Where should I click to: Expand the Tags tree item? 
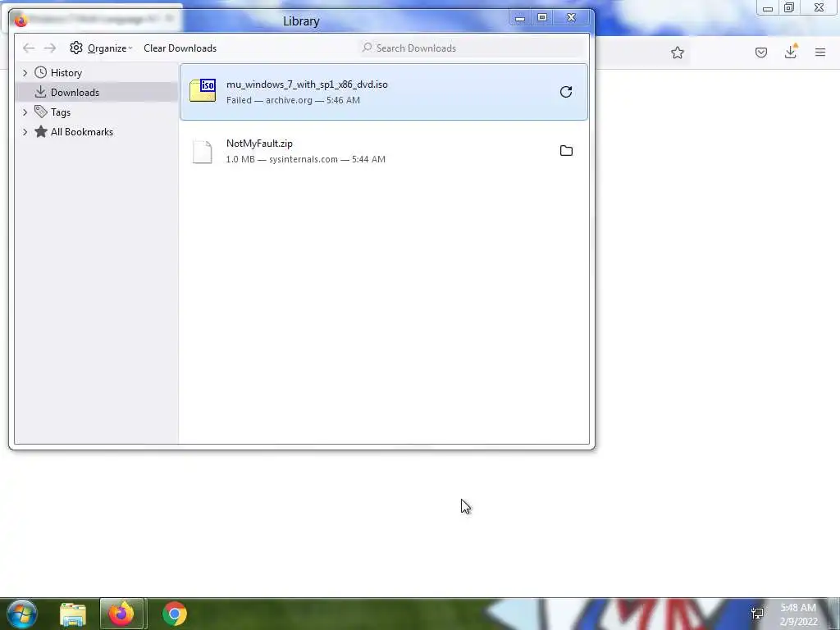pyautogui.click(x=25, y=112)
